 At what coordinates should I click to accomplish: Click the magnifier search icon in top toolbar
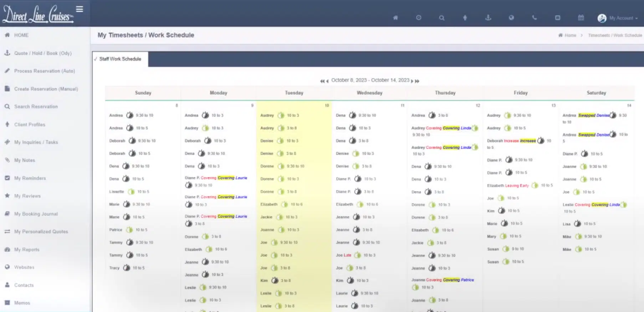pos(442,18)
